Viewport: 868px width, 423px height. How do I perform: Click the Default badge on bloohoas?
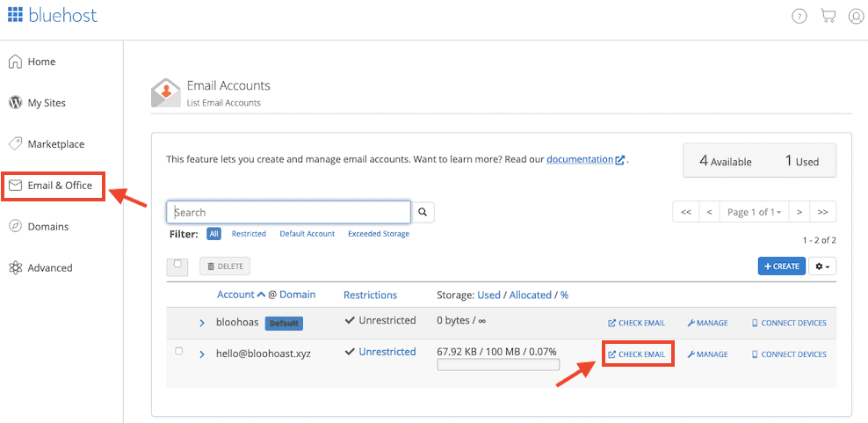pyautogui.click(x=284, y=324)
